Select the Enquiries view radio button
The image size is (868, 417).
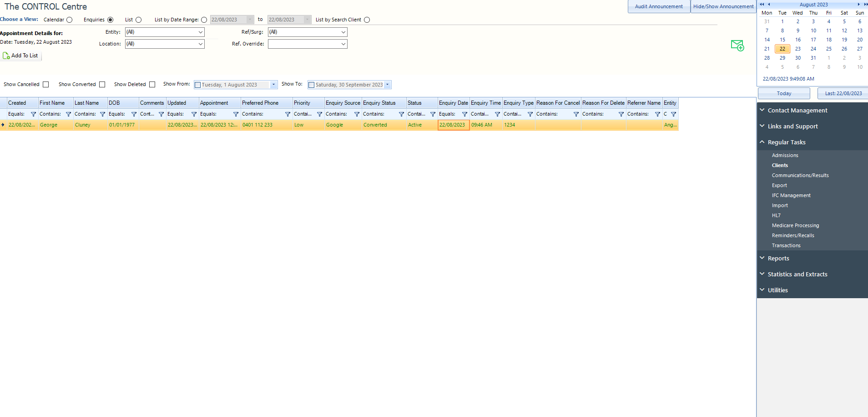(110, 20)
